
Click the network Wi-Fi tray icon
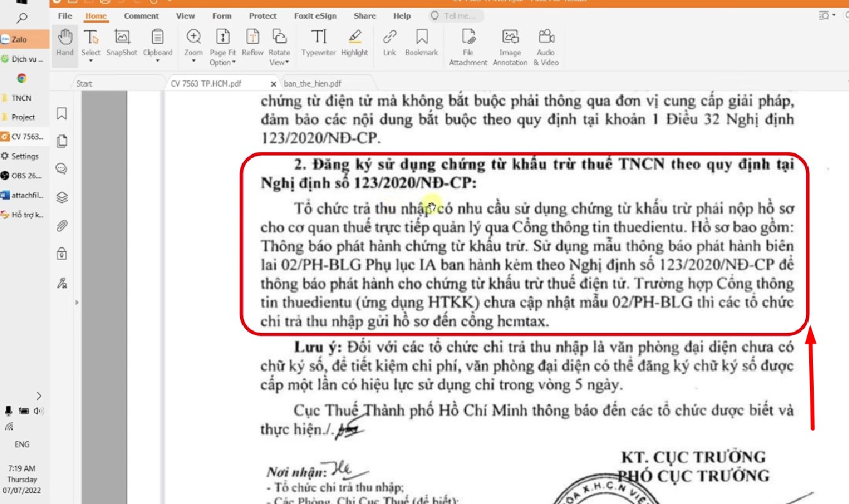(9, 427)
